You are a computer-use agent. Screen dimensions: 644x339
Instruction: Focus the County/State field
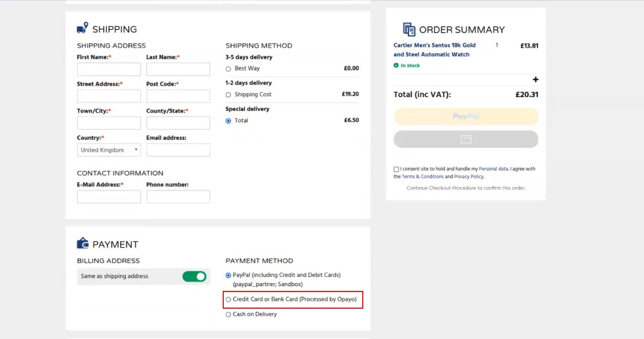click(x=178, y=123)
